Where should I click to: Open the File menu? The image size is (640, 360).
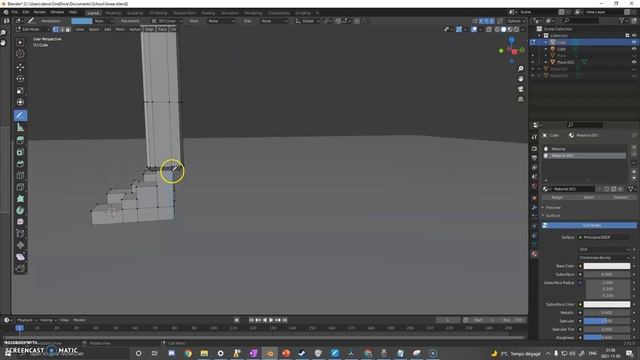15,12
